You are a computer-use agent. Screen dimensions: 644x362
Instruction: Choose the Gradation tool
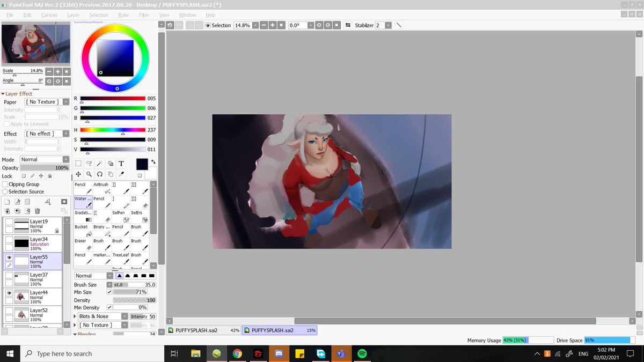pyautogui.click(x=83, y=216)
